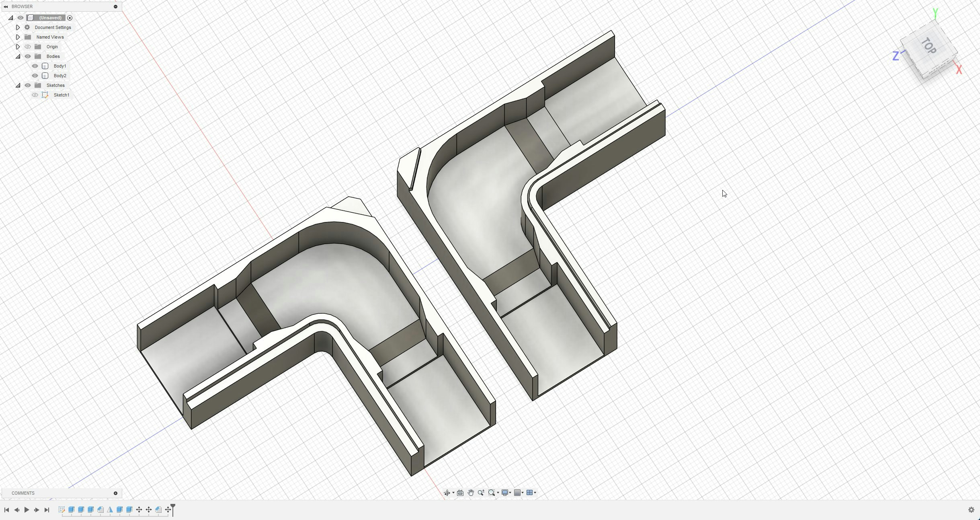The image size is (980, 520).
Task: Click the Zoom Window magnifier icon
Action: click(491, 493)
